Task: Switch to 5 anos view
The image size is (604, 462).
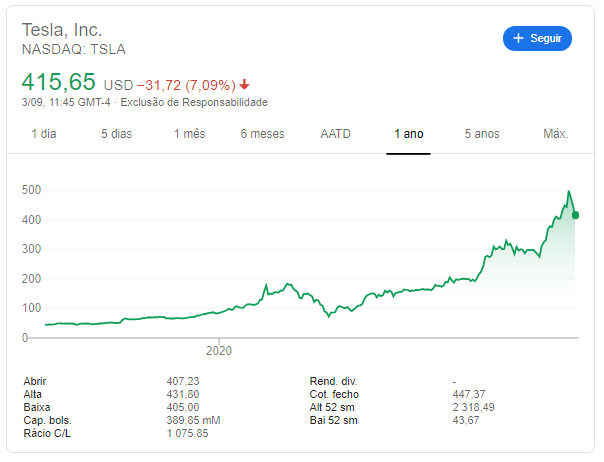Action: click(x=482, y=134)
